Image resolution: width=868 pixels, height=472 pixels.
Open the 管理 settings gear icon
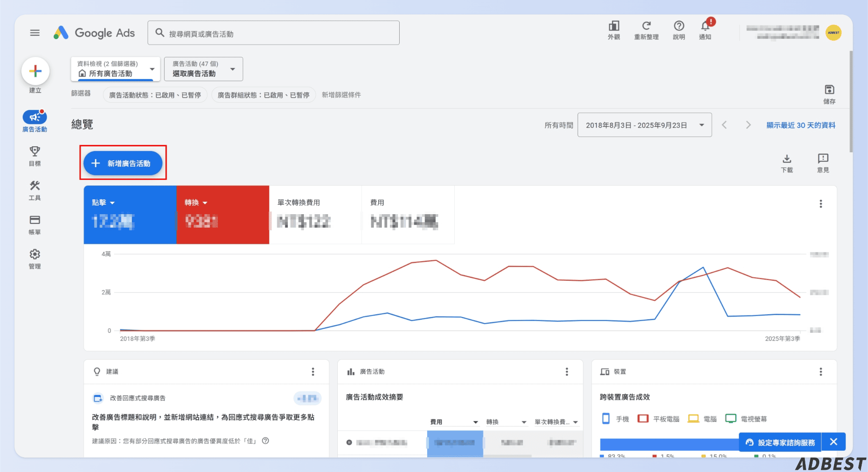35,254
